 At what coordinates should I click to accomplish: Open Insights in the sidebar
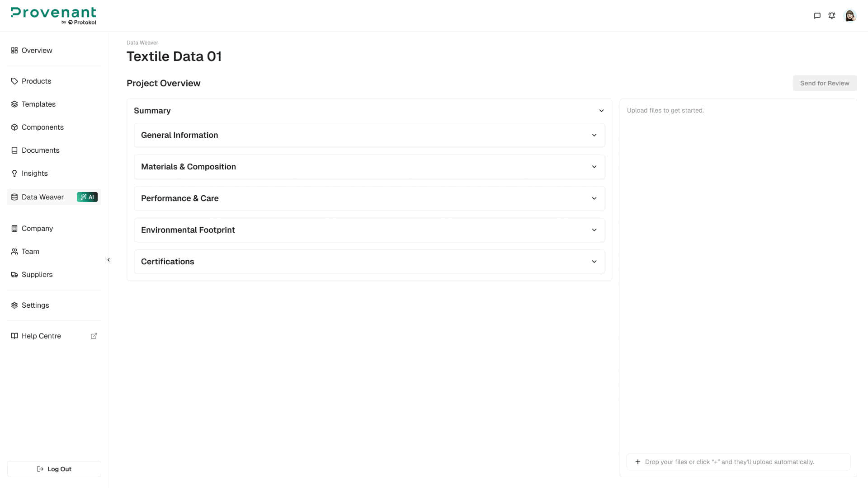[54, 174]
